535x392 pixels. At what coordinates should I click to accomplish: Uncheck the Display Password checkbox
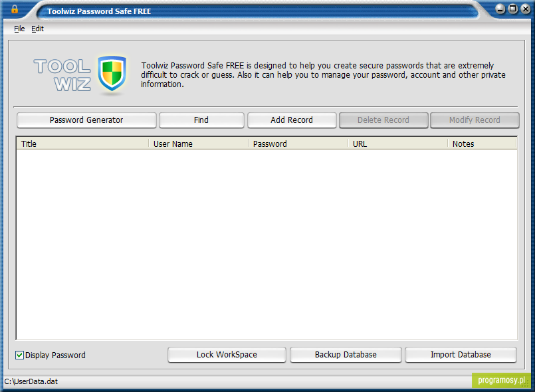(19, 355)
